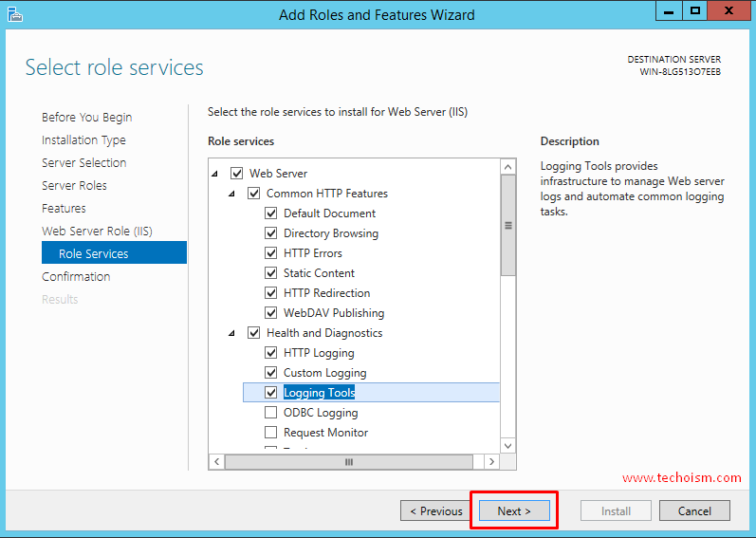The height and width of the screenshot is (538, 756).
Task: Uncheck the WebDAV Publishing checkbox
Action: (271, 313)
